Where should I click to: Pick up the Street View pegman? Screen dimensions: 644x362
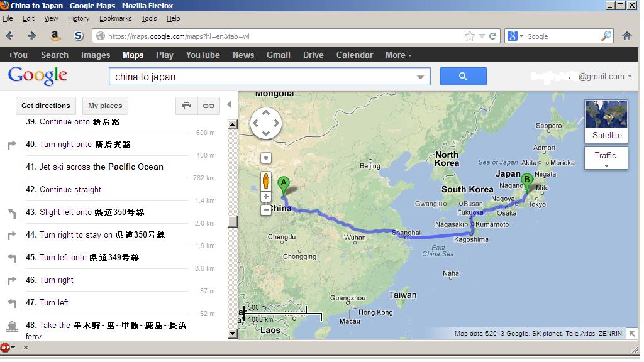(x=266, y=180)
